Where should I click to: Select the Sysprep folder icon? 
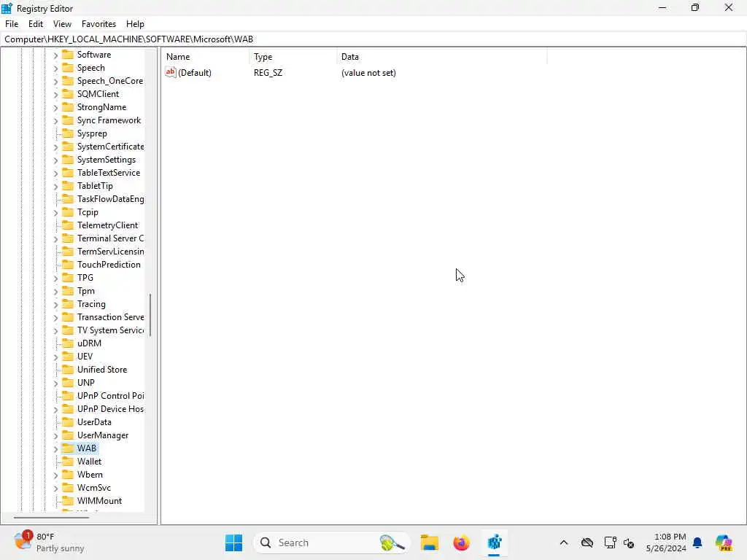(68, 133)
